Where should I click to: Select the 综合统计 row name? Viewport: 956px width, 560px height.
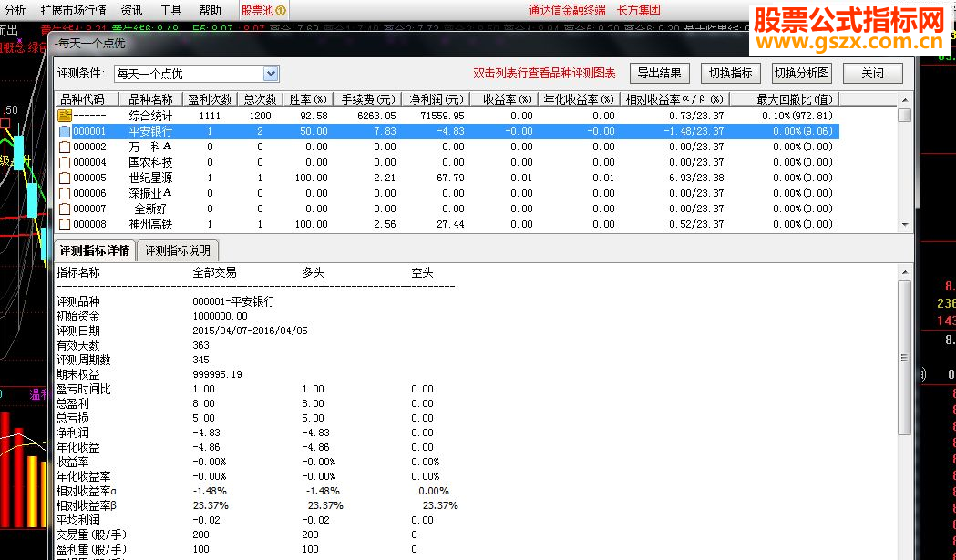(x=150, y=116)
